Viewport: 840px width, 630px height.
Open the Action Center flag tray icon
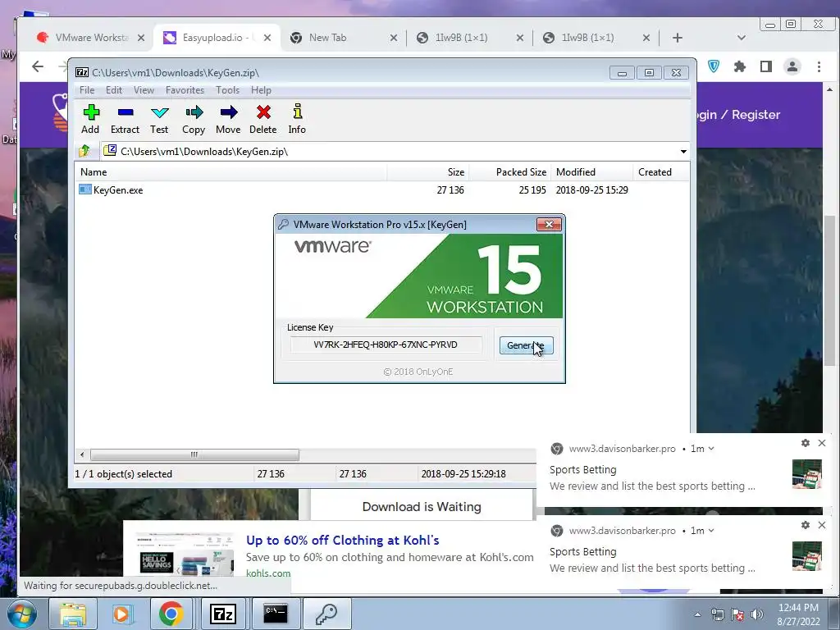tap(737, 614)
